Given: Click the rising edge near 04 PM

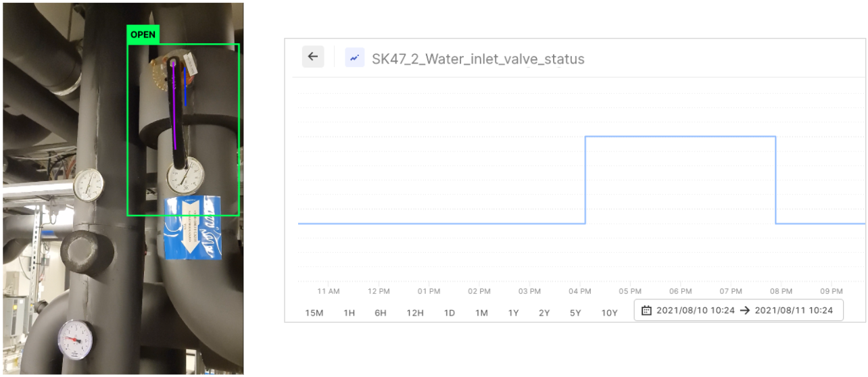Looking at the screenshot, I should [x=585, y=180].
